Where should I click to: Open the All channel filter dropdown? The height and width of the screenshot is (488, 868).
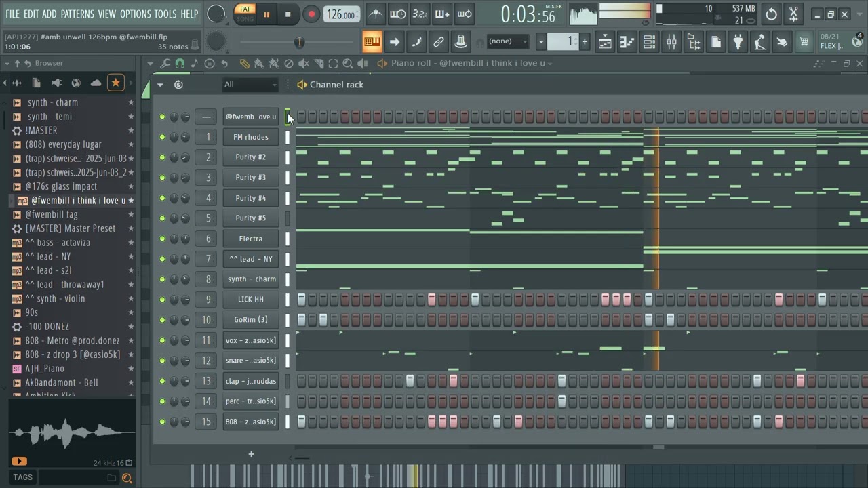[x=250, y=85]
